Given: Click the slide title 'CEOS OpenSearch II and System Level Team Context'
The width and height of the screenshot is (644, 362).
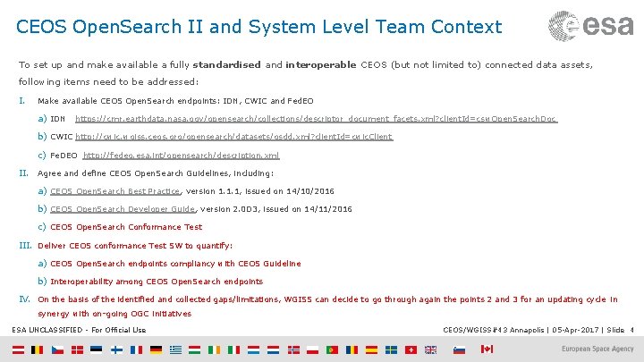Looking at the screenshot, I should pos(258,27).
